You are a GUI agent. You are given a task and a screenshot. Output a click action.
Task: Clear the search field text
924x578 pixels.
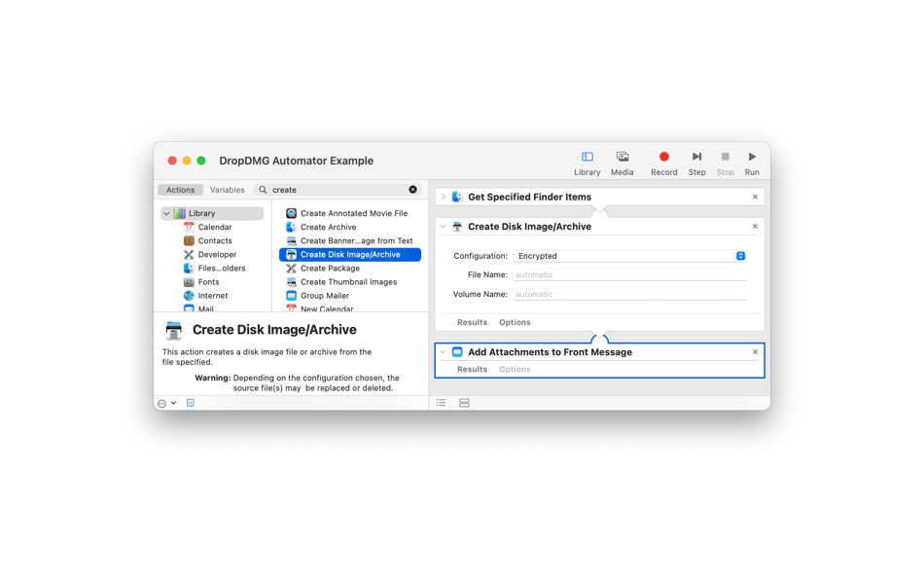coord(412,190)
